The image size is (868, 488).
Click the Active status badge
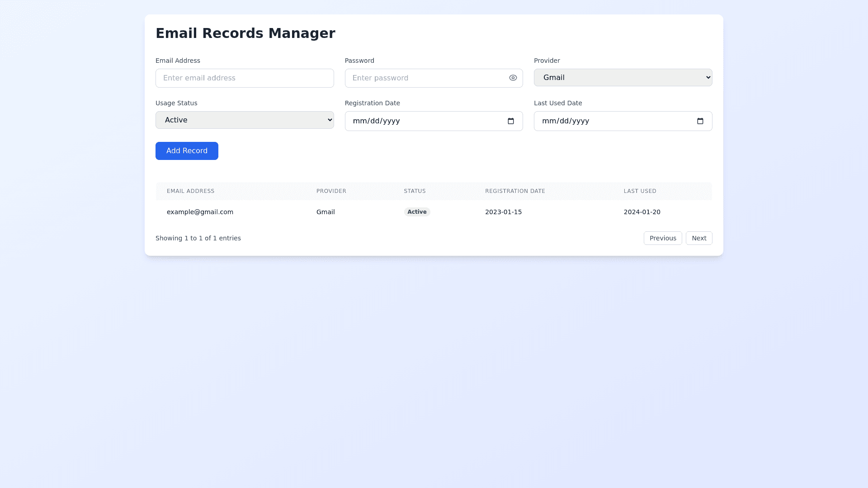416,212
